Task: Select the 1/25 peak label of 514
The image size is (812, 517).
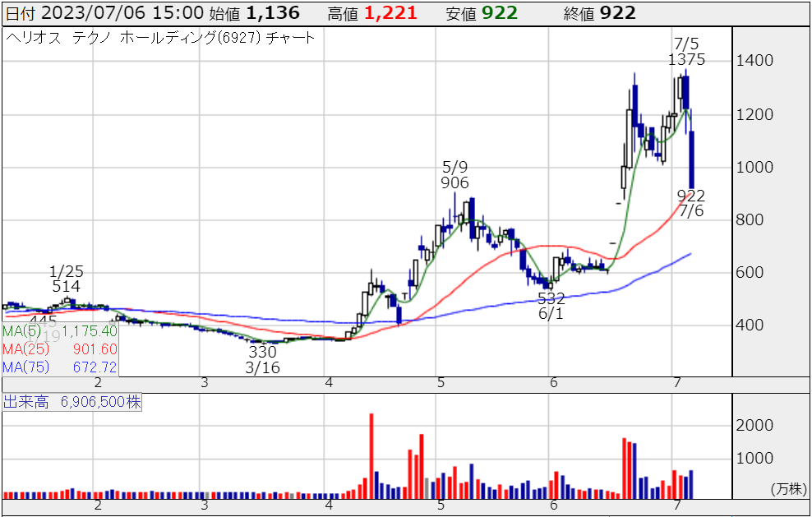Action: tap(66, 287)
